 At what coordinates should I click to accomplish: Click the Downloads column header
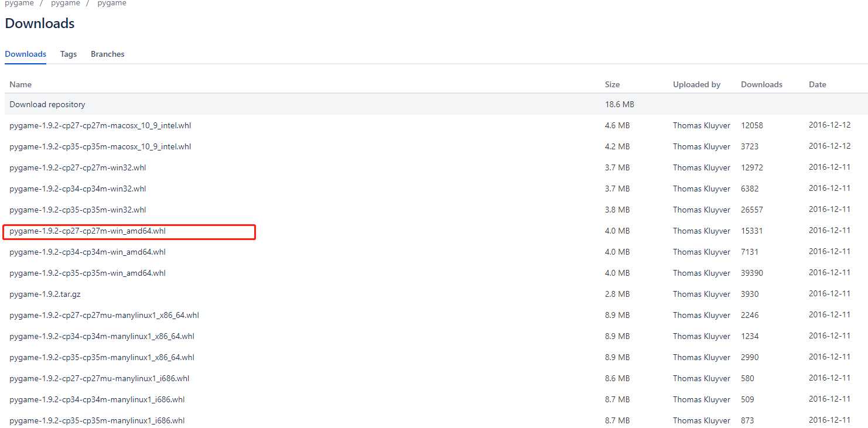click(761, 84)
